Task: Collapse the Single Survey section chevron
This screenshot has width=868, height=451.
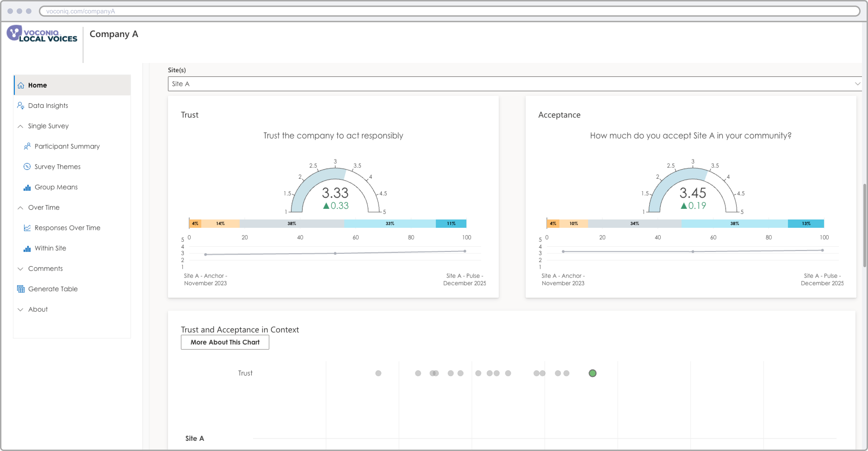Action: [21, 126]
